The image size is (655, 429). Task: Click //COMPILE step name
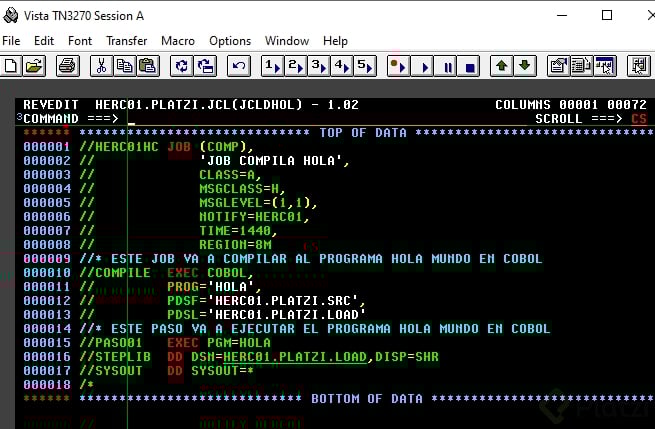(115, 273)
